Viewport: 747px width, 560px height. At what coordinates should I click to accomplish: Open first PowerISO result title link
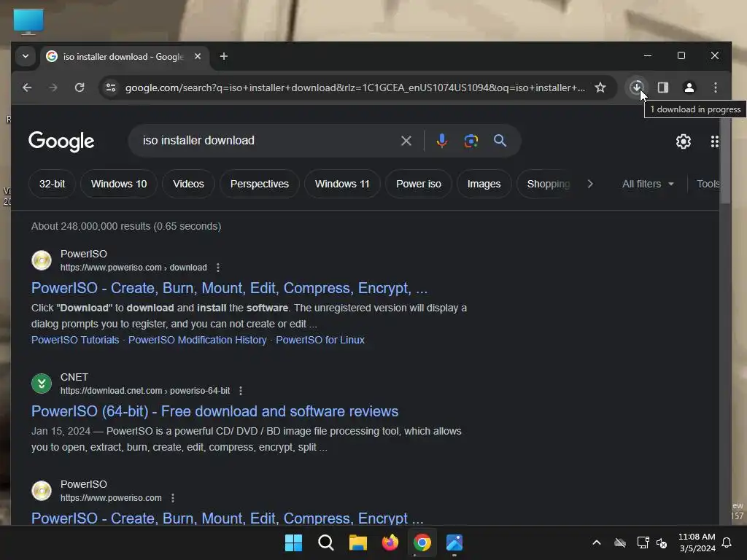tap(229, 288)
